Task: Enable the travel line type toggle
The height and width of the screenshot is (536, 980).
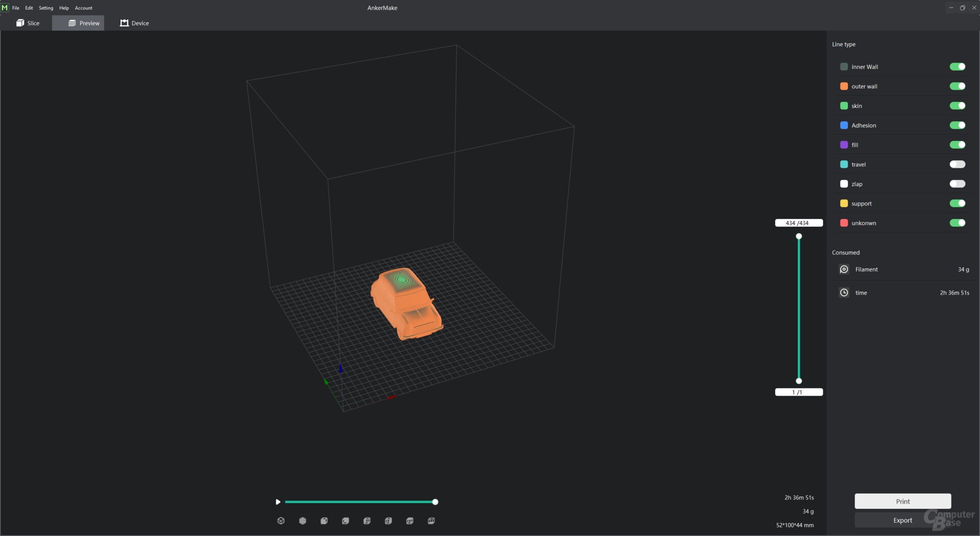Action: coord(957,164)
